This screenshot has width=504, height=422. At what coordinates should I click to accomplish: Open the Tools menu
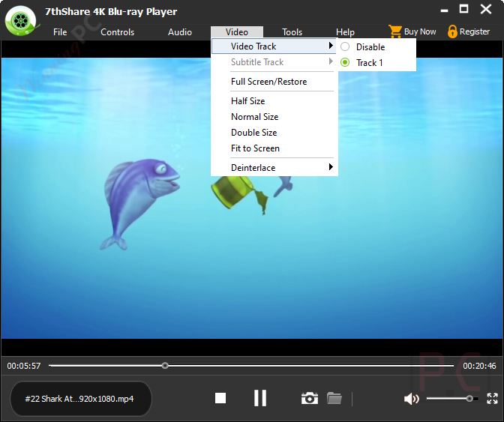pos(292,32)
